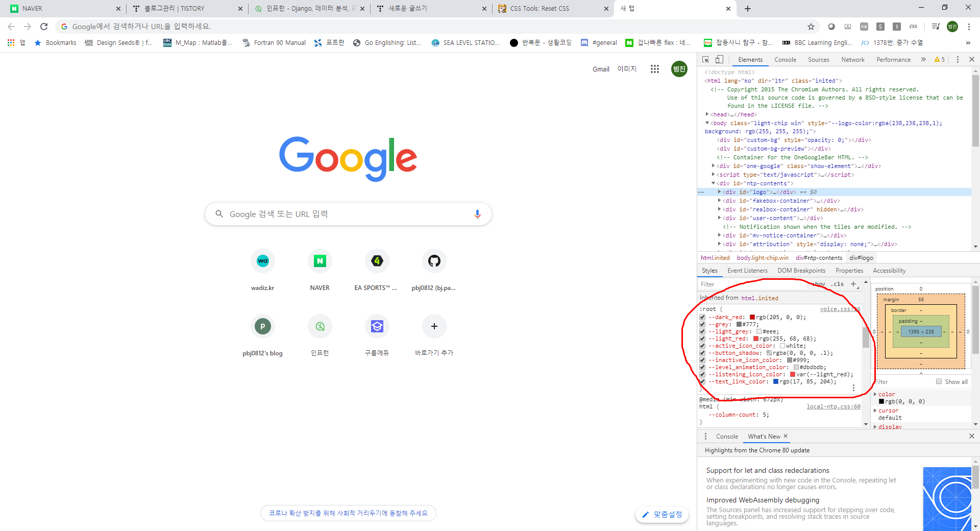Collapse the ntp-contents div node

pos(713,183)
